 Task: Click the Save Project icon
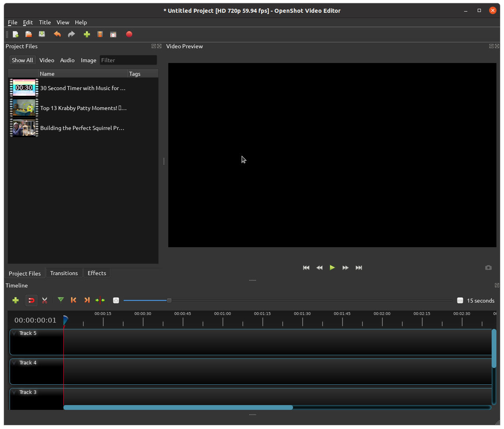tap(42, 34)
